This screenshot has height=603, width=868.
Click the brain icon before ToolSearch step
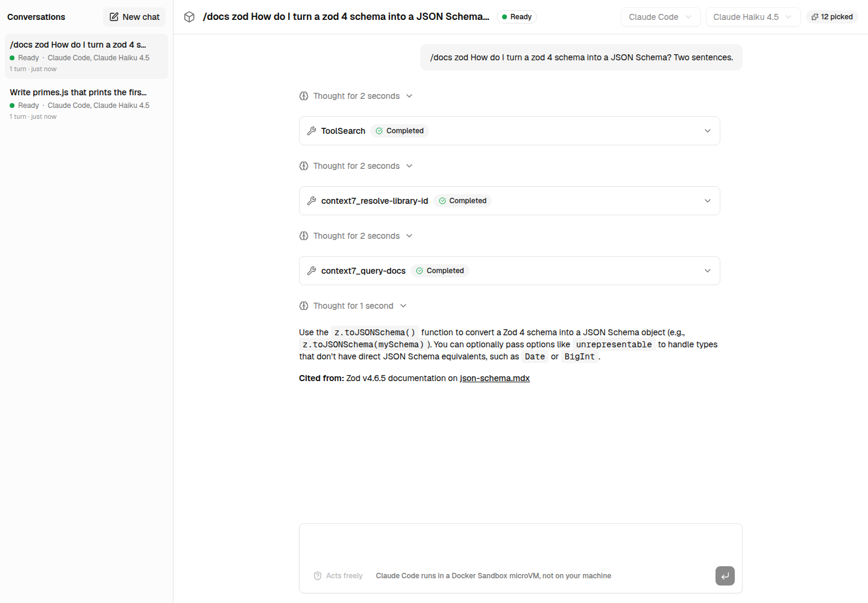(304, 96)
